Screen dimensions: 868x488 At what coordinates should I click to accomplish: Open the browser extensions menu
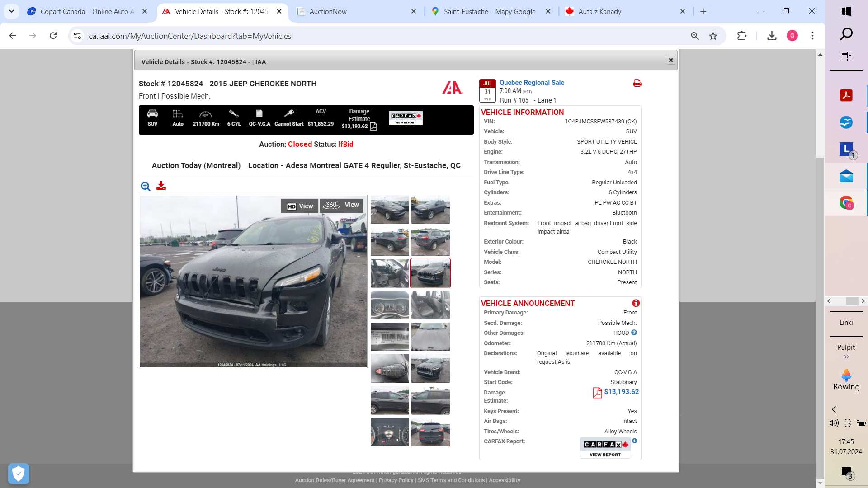(x=742, y=36)
